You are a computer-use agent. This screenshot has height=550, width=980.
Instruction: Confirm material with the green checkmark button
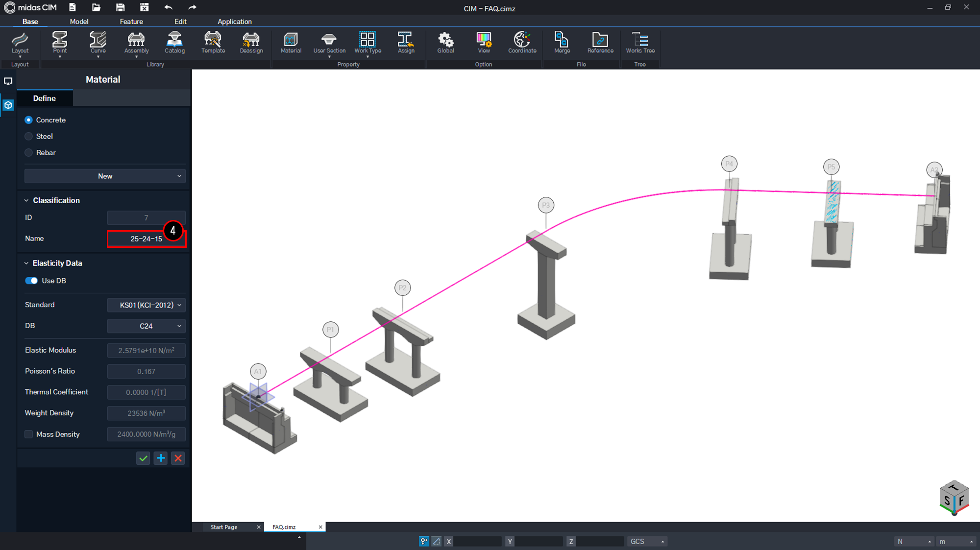143,458
